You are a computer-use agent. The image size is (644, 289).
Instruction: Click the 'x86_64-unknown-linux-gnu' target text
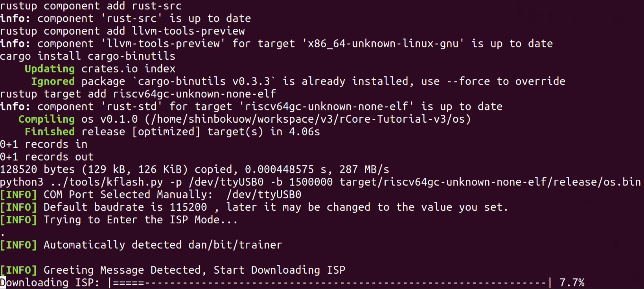[383, 44]
